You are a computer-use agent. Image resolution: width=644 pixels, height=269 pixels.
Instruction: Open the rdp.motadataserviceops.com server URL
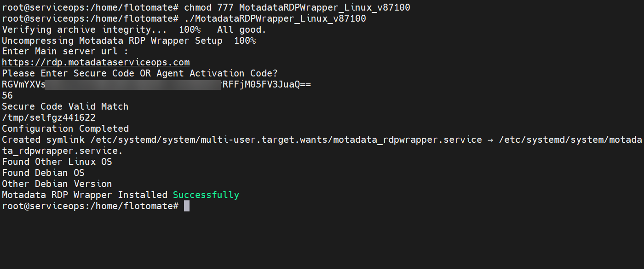point(96,62)
